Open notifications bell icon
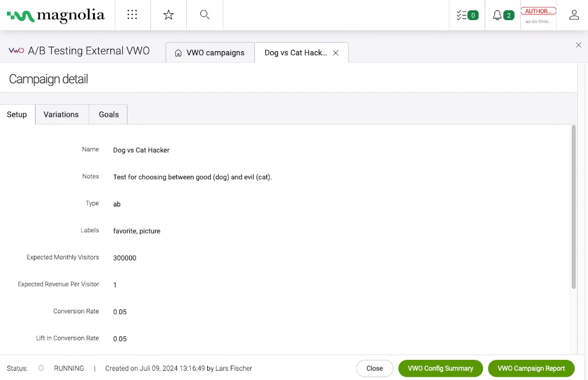 (x=502, y=16)
